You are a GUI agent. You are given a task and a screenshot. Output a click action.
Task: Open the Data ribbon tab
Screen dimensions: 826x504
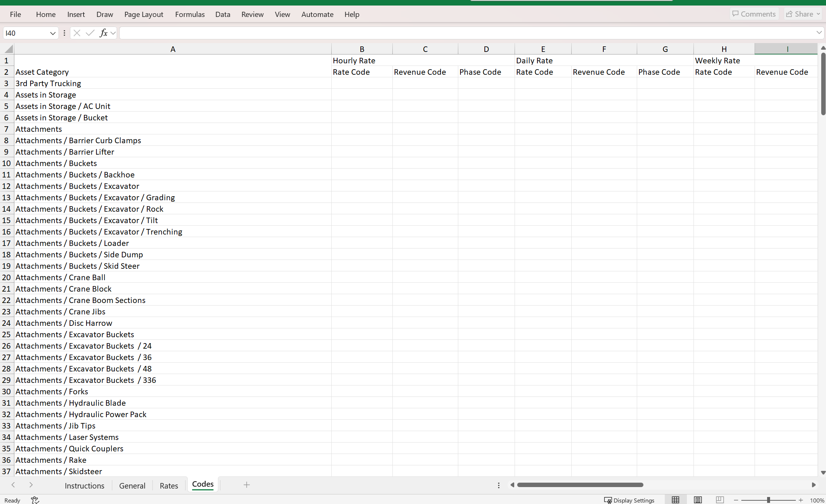(223, 14)
